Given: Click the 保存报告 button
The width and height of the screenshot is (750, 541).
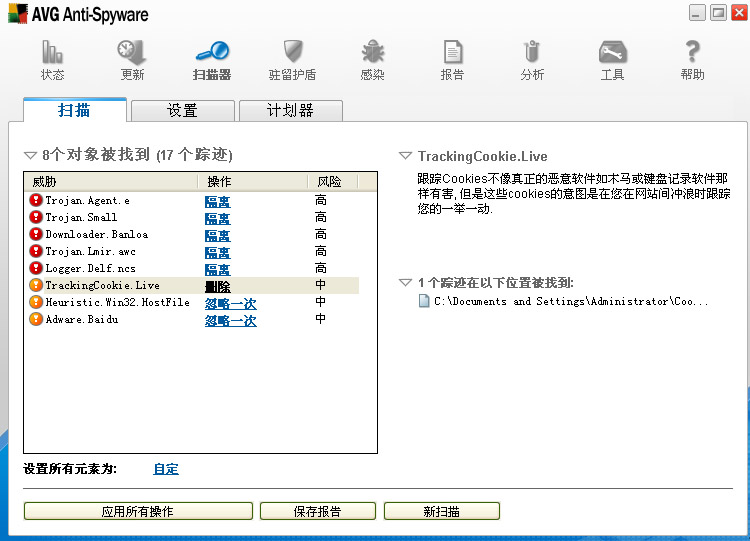Looking at the screenshot, I should [x=318, y=511].
